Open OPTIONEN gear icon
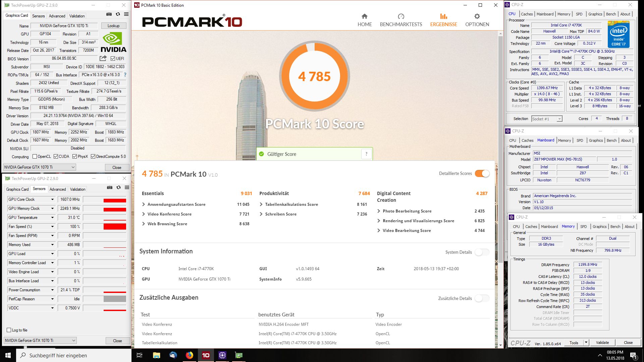 (x=477, y=16)
